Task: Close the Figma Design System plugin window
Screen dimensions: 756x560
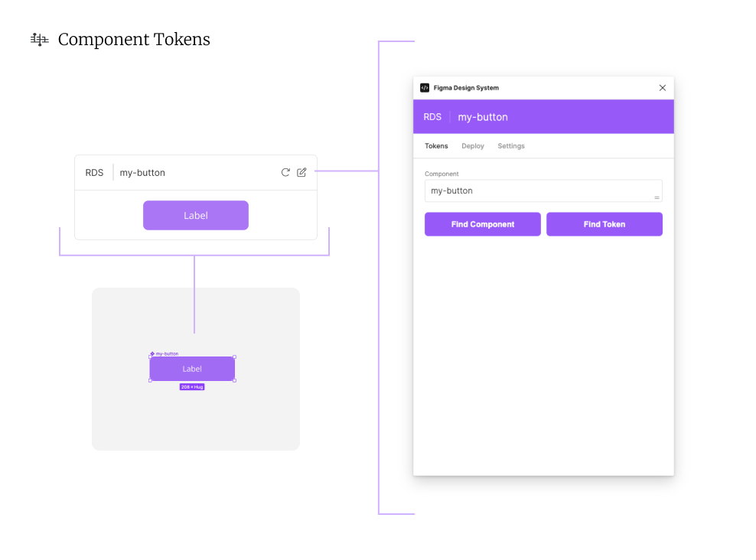Action: pos(663,88)
